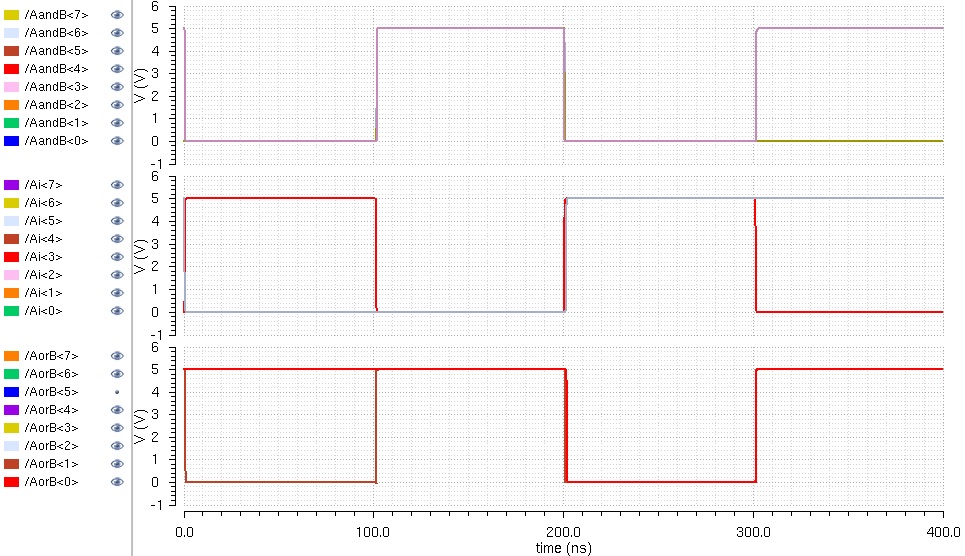Hide the /AandB<5> trace via eye icon
The image size is (965, 556).
click(x=117, y=50)
